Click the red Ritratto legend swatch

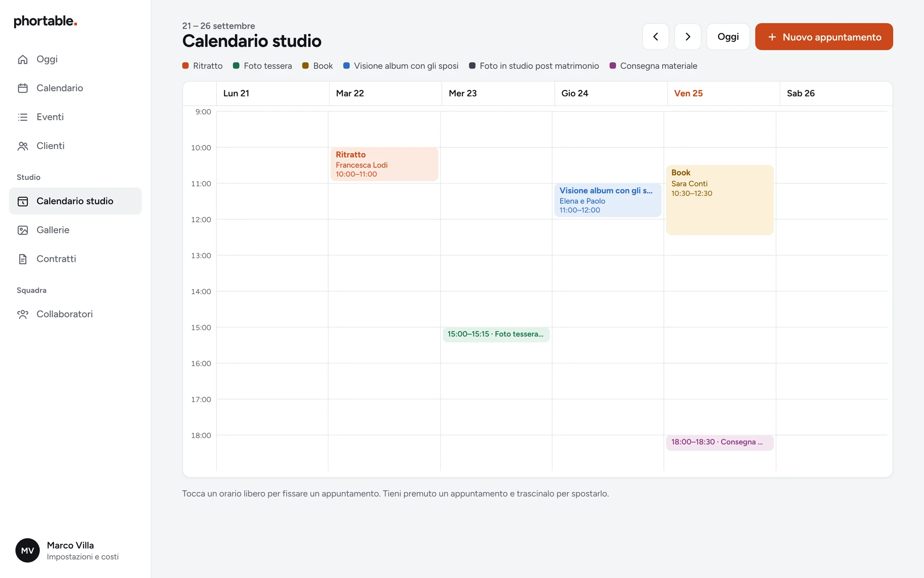click(186, 66)
